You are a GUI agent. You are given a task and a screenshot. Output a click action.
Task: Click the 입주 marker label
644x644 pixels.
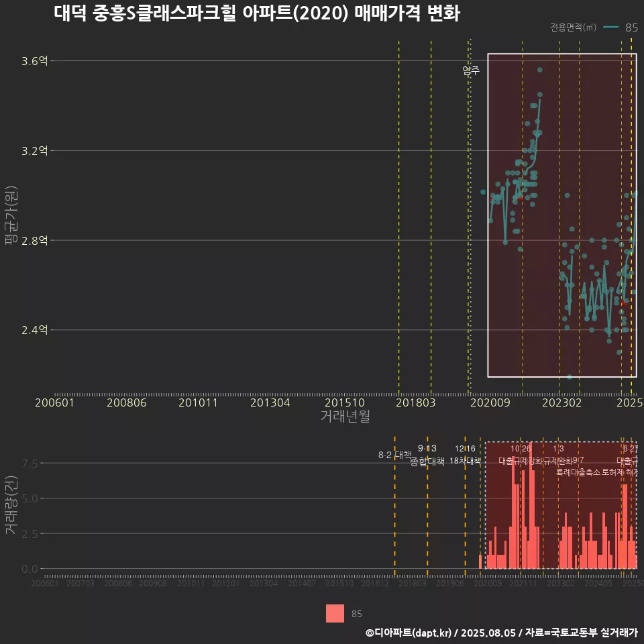coord(471,70)
